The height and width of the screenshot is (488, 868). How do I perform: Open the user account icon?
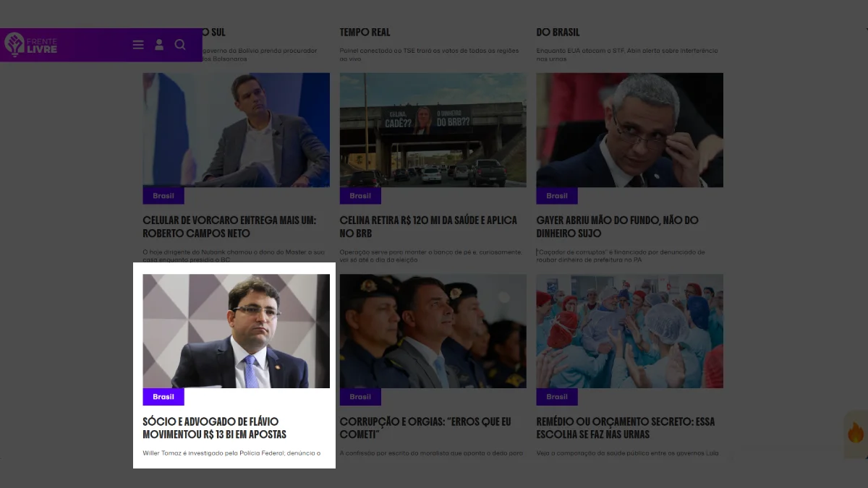(x=159, y=45)
